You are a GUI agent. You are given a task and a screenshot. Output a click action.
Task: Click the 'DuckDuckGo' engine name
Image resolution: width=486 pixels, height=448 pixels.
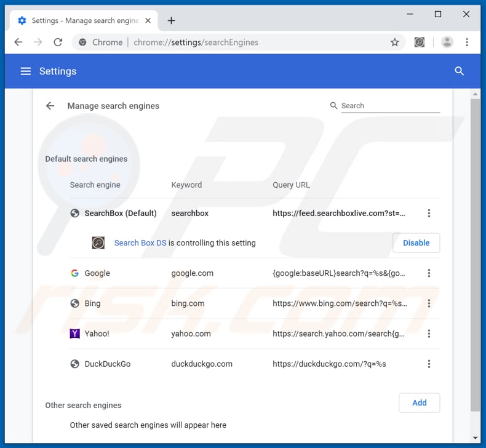point(108,364)
